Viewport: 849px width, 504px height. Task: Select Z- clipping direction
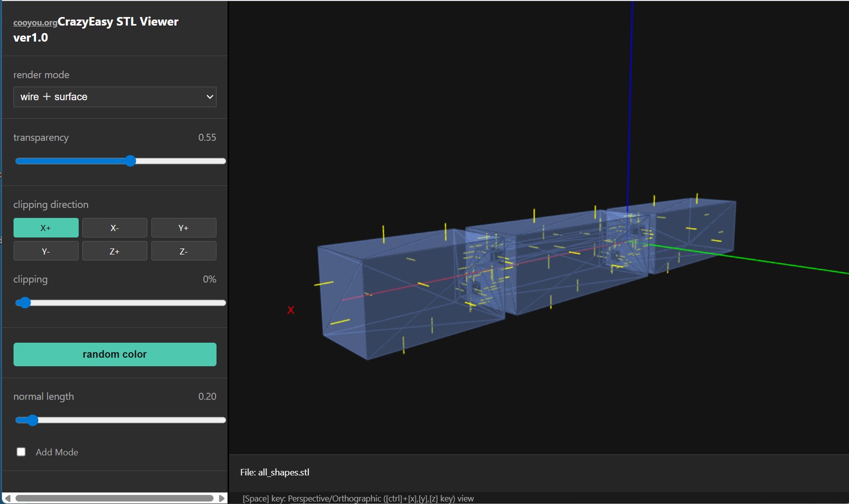pos(183,251)
